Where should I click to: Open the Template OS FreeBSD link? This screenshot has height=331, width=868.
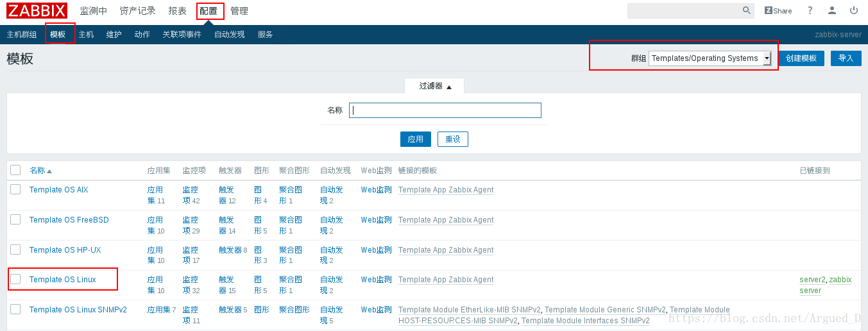[69, 220]
